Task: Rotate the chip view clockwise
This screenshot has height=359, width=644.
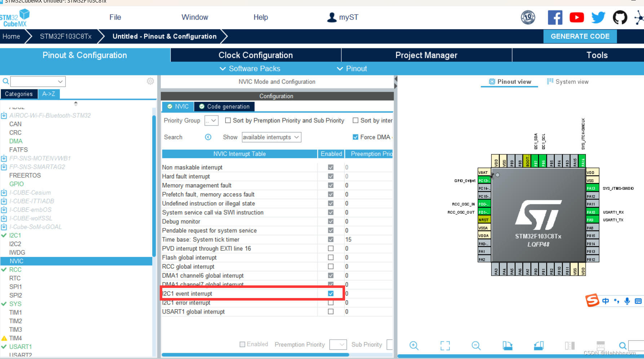Action: 507,346
